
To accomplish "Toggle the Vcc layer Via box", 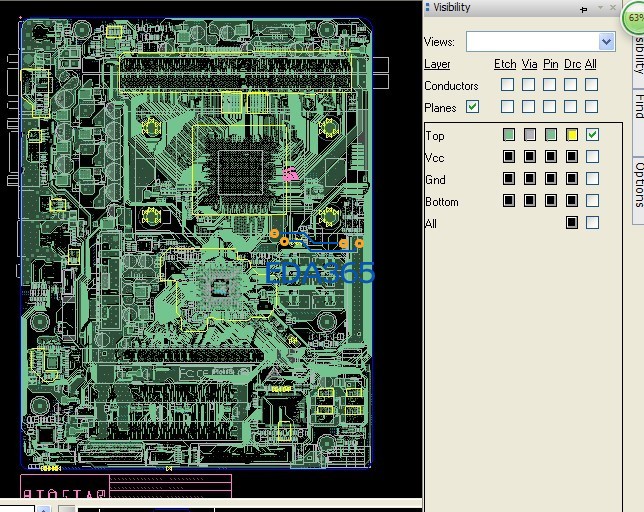I will tap(529, 157).
